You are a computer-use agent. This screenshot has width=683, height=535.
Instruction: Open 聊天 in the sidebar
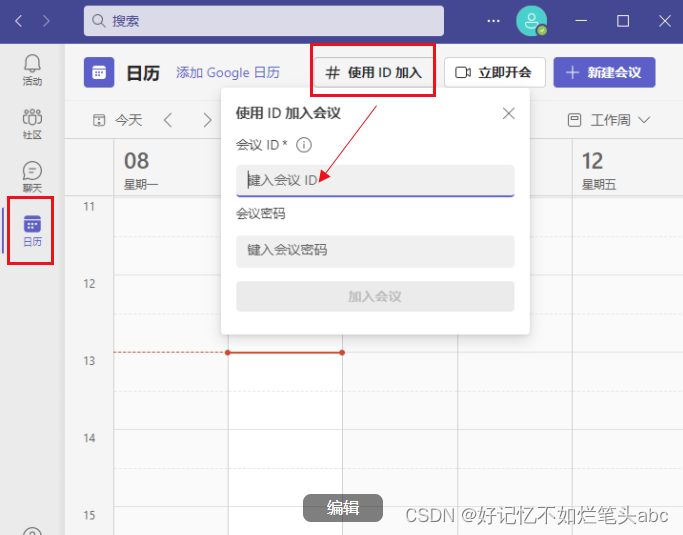click(x=32, y=177)
